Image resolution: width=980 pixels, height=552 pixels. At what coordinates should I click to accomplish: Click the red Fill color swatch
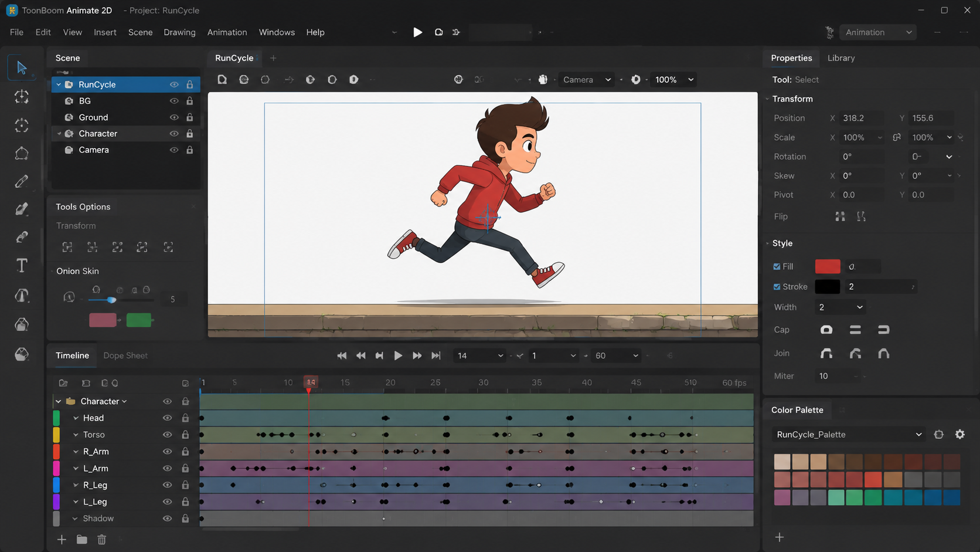coord(828,266)
